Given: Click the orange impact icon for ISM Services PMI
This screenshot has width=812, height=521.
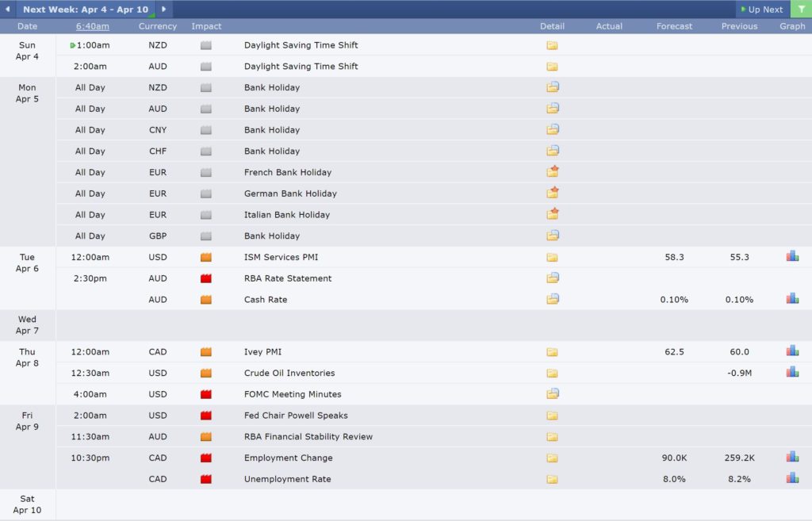Looking at the screenshot, I should [206, 257].
